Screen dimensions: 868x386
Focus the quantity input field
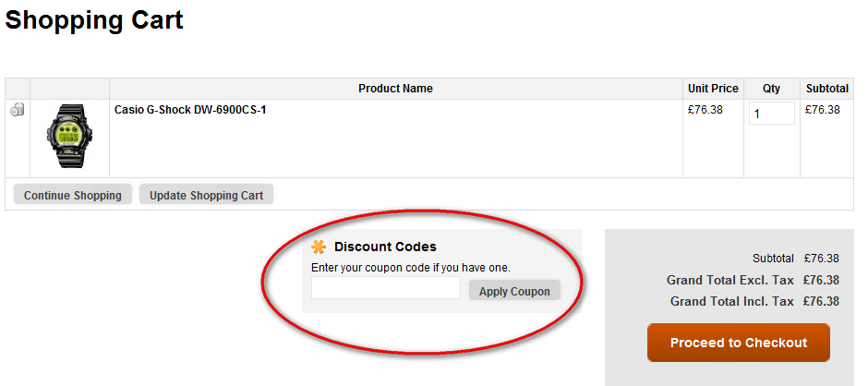coord(771,114)
